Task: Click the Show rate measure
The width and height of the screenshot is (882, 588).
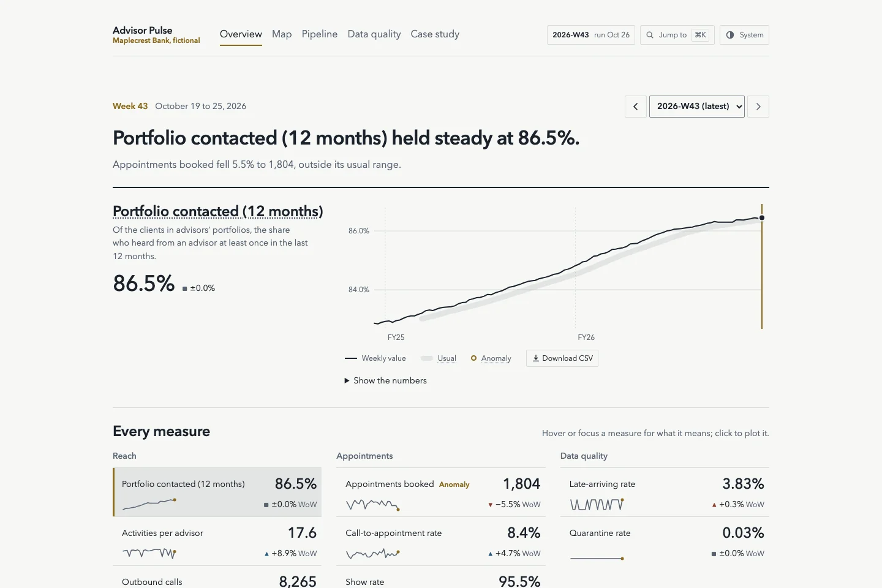Action: tap(441, 577)
